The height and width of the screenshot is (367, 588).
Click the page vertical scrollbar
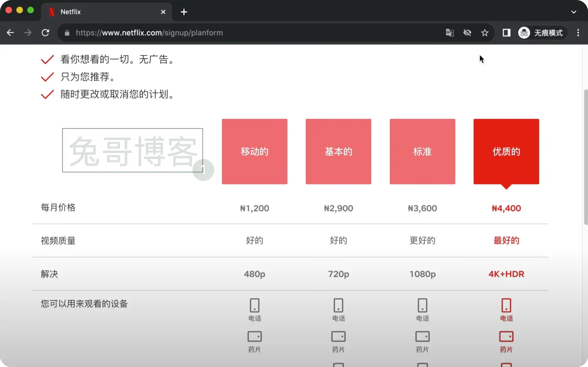585,157
